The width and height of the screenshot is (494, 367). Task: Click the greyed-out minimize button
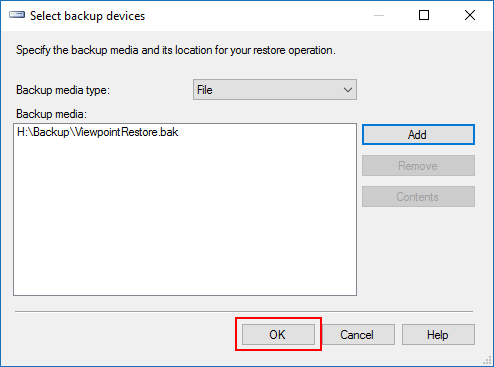379,15
